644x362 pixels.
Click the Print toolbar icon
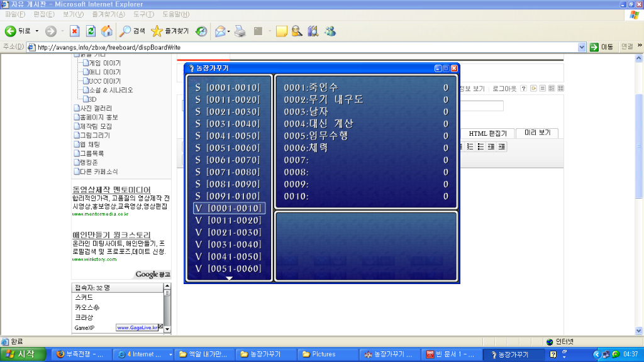point(240,31)
